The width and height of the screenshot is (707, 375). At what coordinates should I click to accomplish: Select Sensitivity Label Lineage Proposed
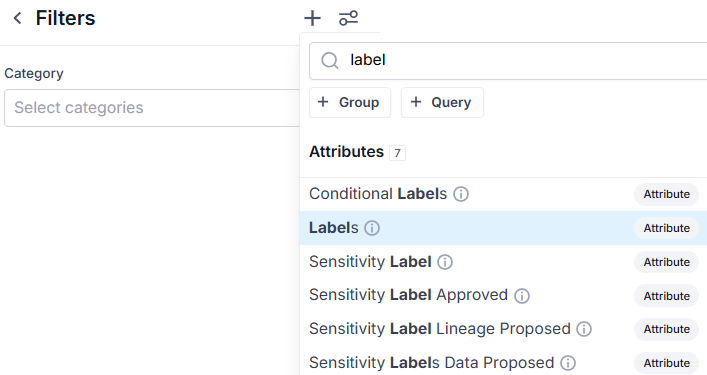tap(503, 329)
